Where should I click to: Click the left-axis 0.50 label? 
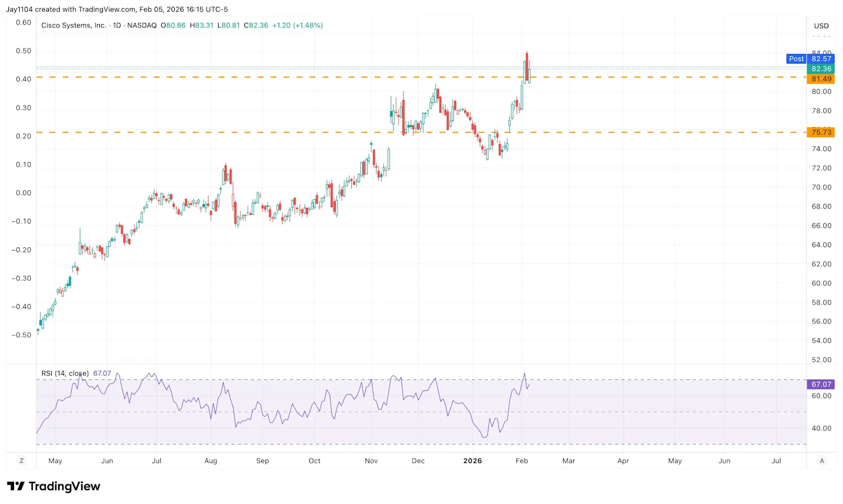coord(24,51)
